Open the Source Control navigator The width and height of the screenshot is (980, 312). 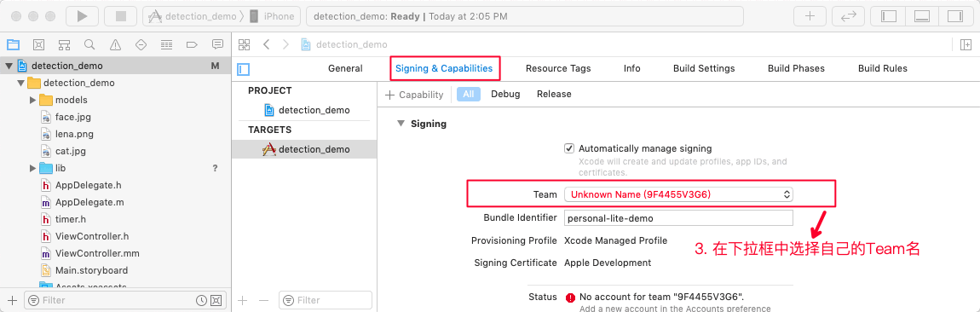[x=38, y=44]
